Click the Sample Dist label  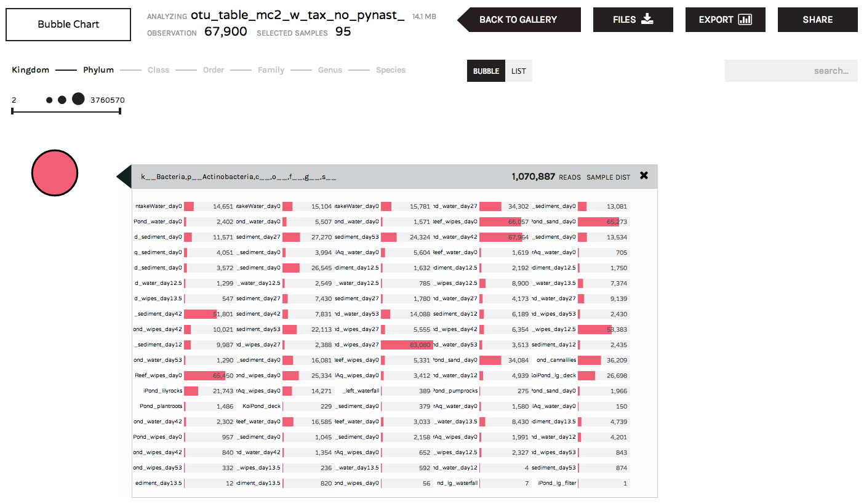click(608, 177)
